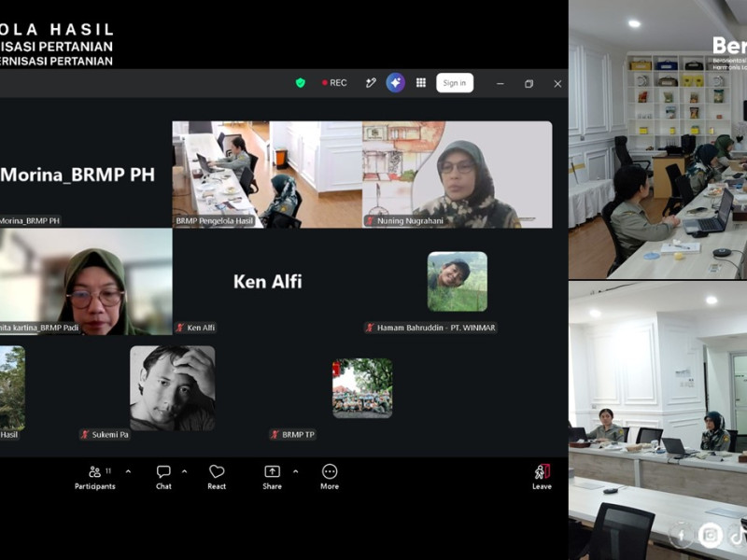Click the Instagram icon in corner
This screenshot has height=560, width=747.
click(710, 535)
